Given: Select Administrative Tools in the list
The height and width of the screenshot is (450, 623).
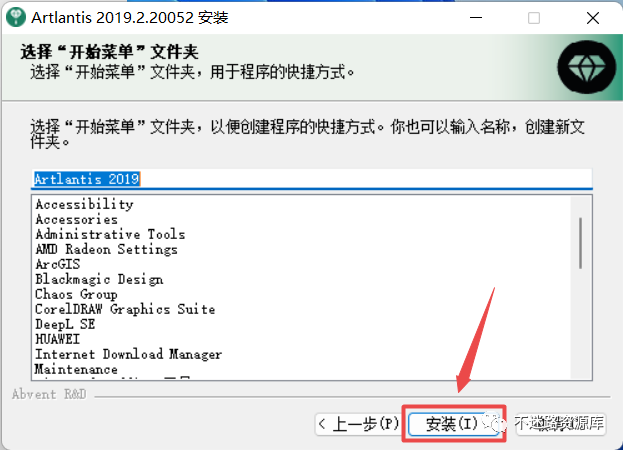Looking at the screenshot, I should pyautogui.click(x=110, y=234).
